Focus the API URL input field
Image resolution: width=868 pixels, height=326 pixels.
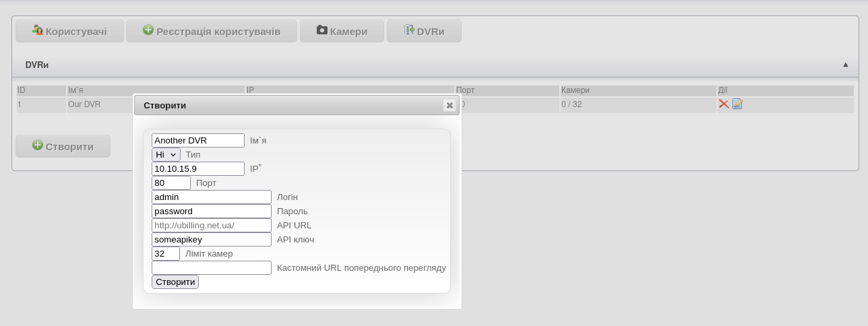212,225
